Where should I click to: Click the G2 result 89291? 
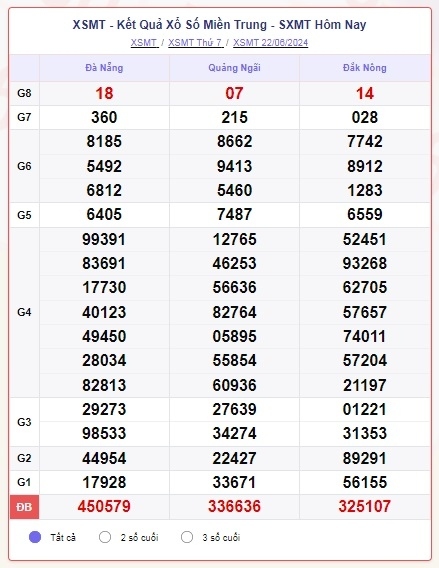tap(365, 458)
